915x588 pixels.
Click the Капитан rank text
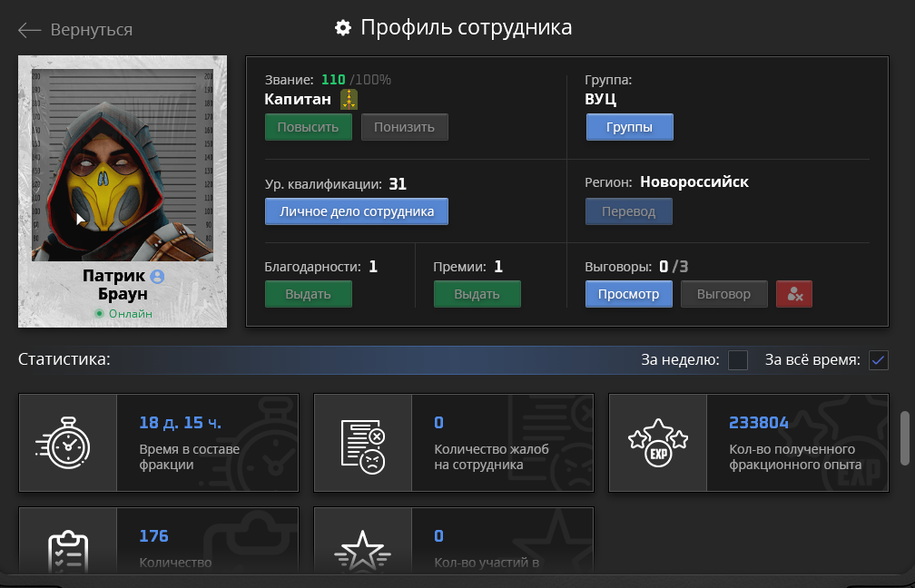(298, 99)
